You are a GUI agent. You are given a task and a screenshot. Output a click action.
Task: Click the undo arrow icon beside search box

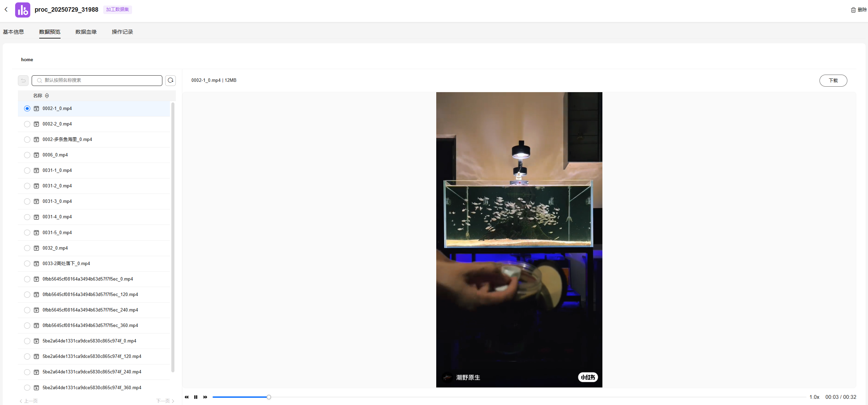23,80
